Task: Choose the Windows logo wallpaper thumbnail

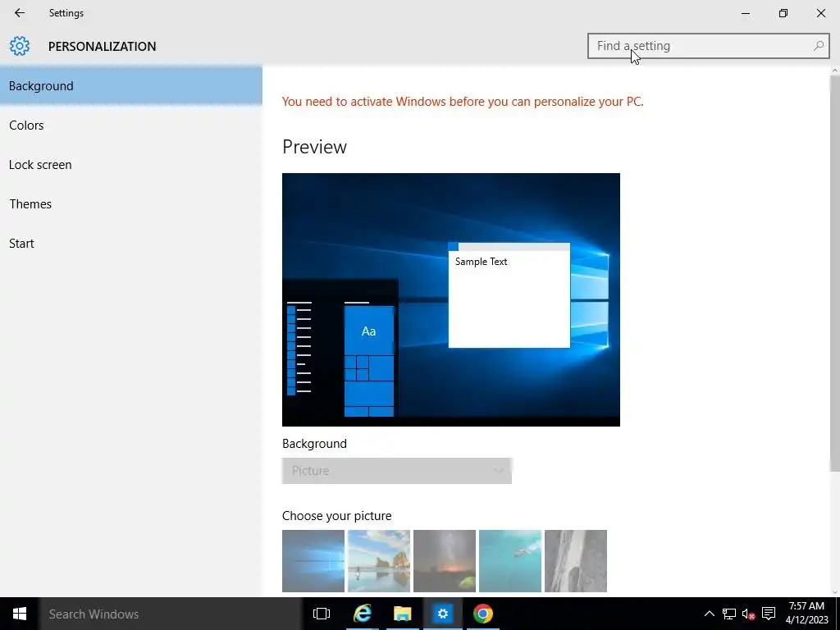Action: pyautogui.click(x=313, y=561)
